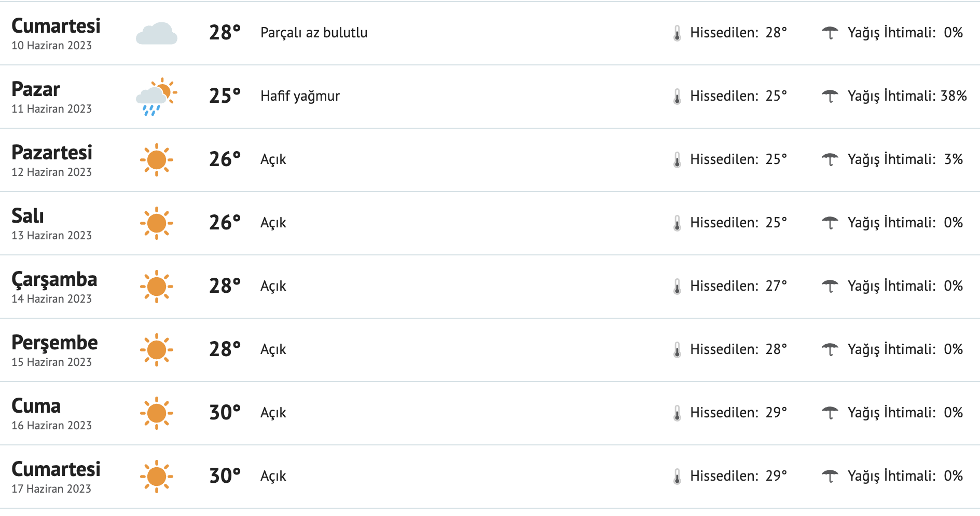The width and height of the screenshot is (980, 516).
Task: Click the umbrella icon in 10 Haziran row
Action: click(x=830, y=33)
